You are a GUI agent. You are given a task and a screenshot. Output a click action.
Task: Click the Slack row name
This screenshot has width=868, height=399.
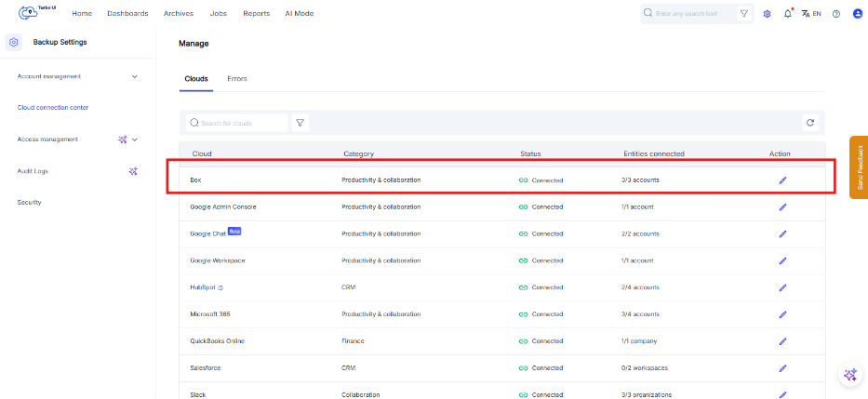(198, 394)
